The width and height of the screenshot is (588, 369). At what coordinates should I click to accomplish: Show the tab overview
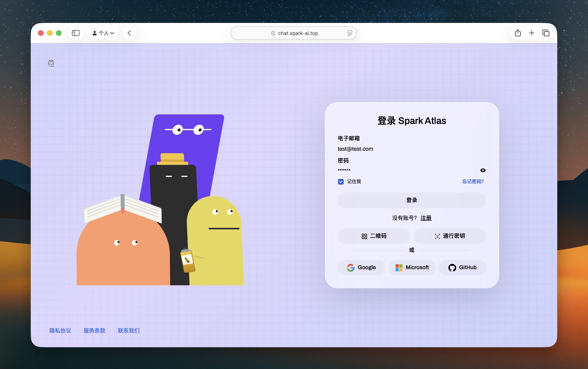(546, 33)
